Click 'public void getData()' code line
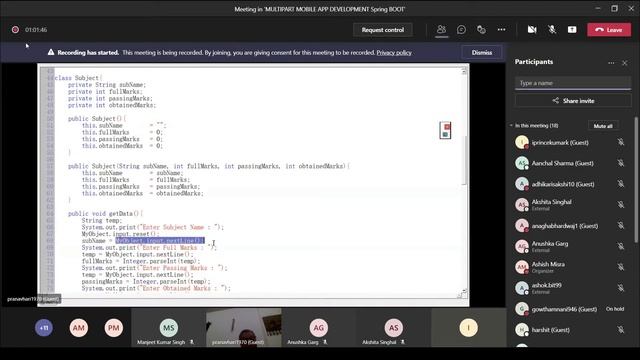This screenshot has width=640, height=360. tap(105, 213)
